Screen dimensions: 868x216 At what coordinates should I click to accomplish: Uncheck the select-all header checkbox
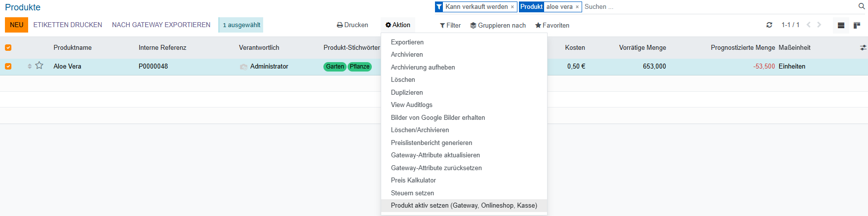point(8,48)
